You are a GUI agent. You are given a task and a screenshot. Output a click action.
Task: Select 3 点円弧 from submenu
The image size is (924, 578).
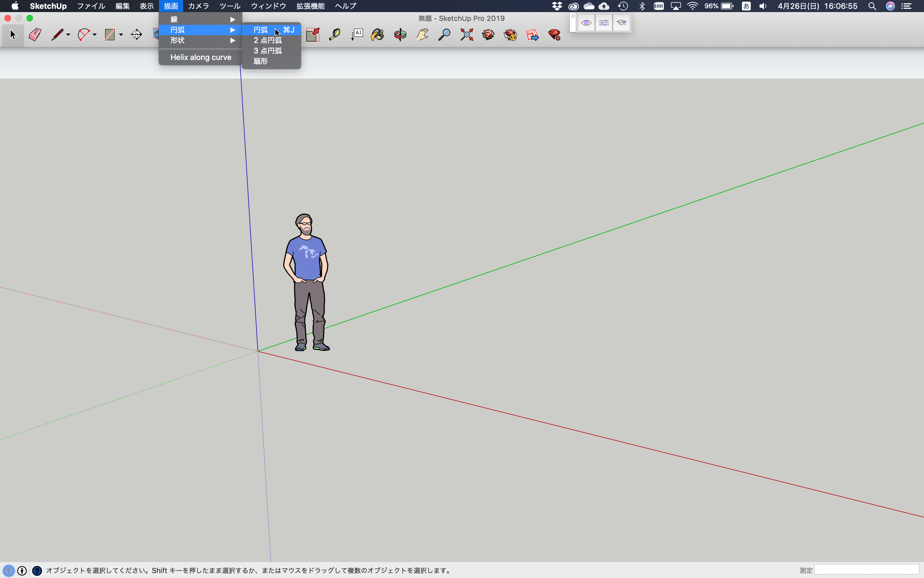[271, 50]
